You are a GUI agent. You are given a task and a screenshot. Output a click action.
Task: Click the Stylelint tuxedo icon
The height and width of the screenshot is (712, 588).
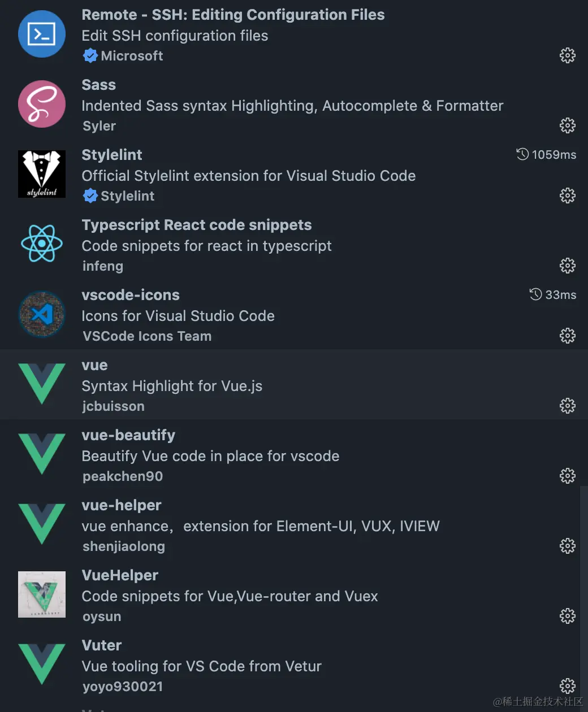pyautogui.click(x=42, y=174)
